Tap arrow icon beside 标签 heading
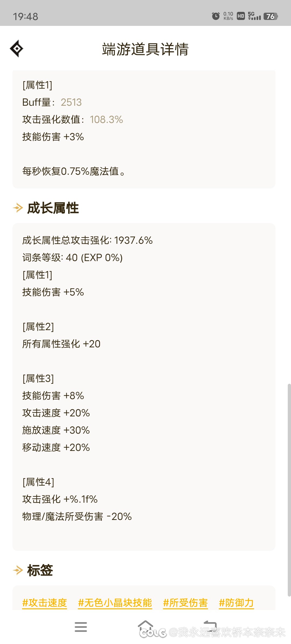The width and height of the screenshot is (291, 644). [x=18, y=570]
